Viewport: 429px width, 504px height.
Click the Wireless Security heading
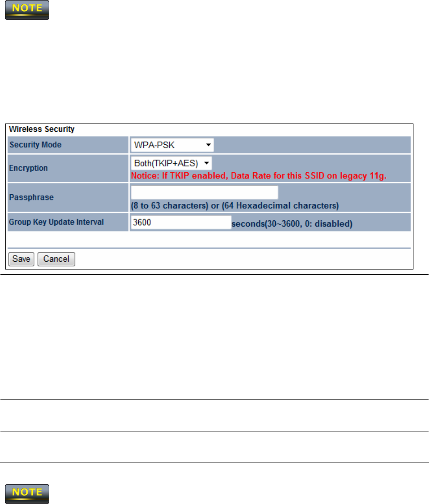click(42, 129)
